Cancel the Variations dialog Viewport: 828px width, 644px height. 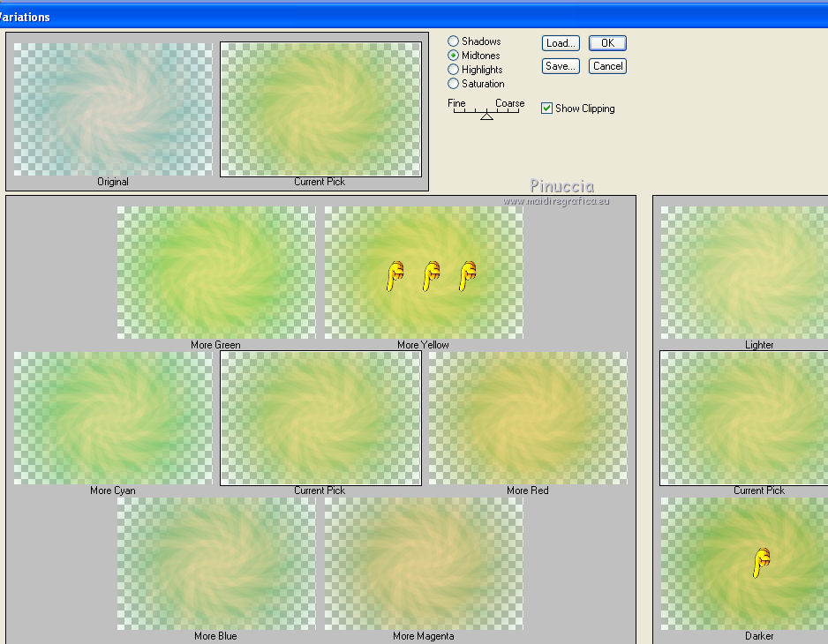pos(607,66)
